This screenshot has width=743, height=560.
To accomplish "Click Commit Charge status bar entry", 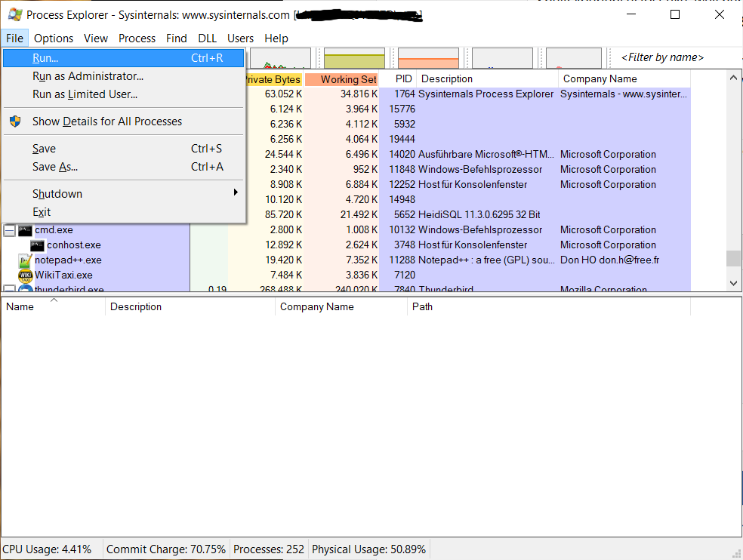I will coord(166,549).
